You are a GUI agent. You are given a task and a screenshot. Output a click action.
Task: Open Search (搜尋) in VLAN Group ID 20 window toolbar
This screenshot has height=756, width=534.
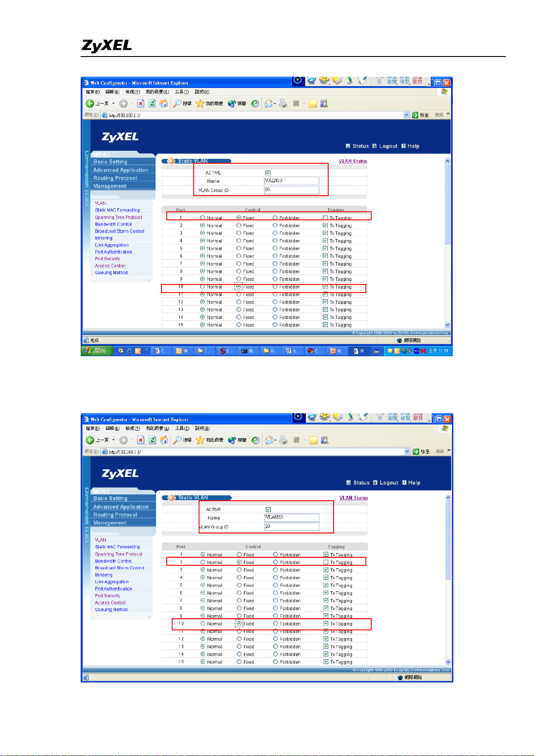tap(182, 440)
